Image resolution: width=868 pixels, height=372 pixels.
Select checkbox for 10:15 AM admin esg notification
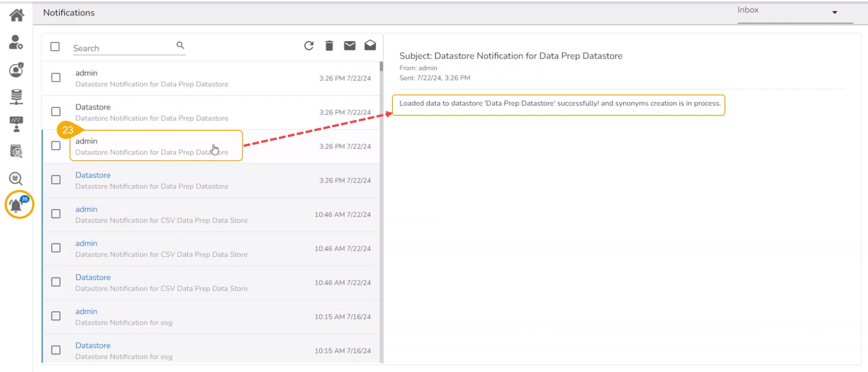click(56, 316)
